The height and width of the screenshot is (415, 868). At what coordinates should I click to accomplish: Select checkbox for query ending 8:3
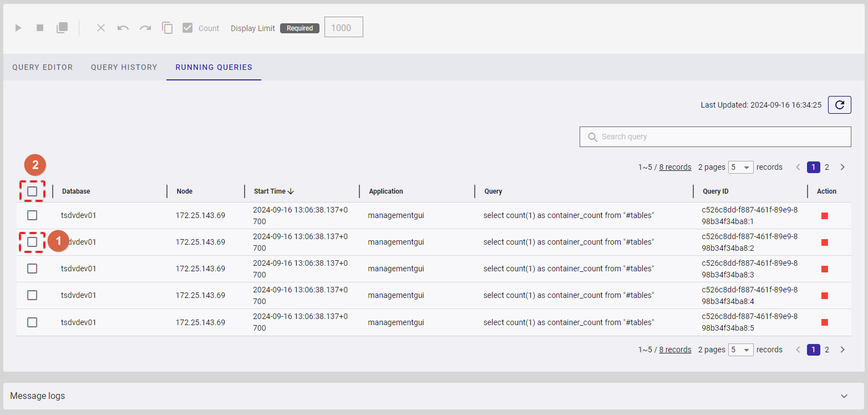point(32,269)
